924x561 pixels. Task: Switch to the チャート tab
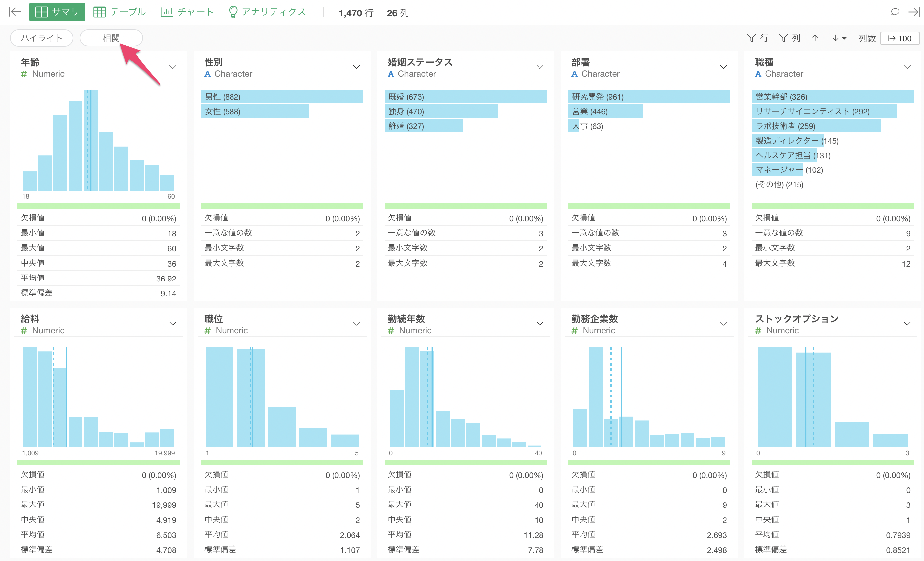(x=187, y=12)
